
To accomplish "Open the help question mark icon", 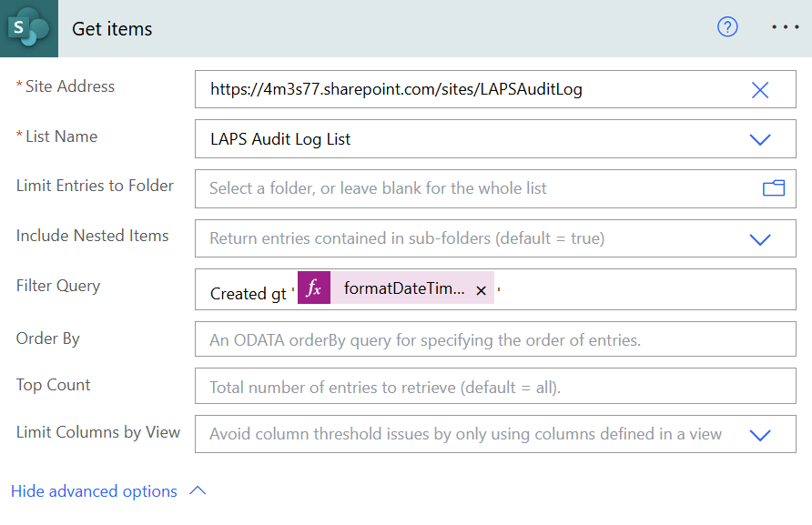I will pyautogui.click(x=727, y=27).
